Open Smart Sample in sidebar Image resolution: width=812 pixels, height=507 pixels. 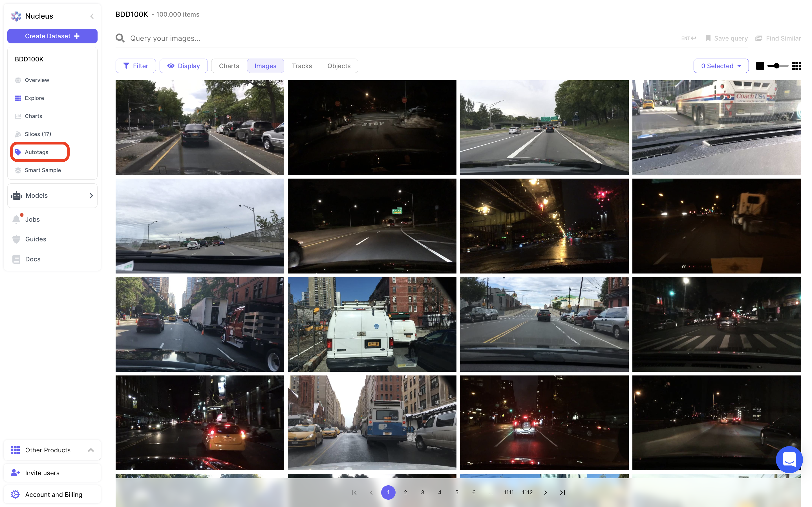pyautogui.click(x=43, y=170)
